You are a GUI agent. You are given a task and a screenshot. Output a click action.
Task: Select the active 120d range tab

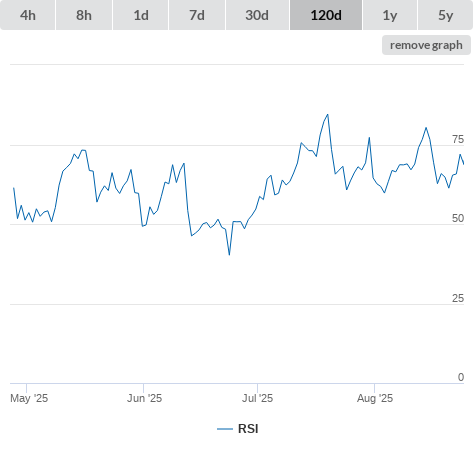326,15
